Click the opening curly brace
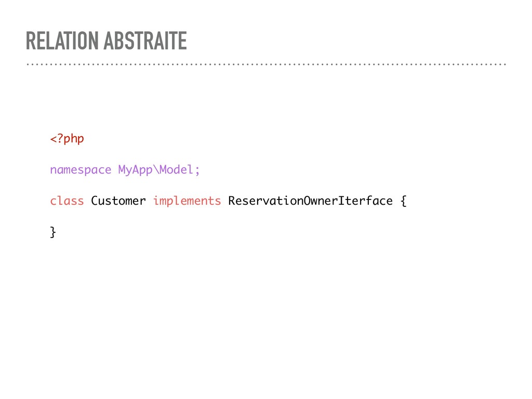The width and height of the screenshot is (532, 399). pos(403,201)
